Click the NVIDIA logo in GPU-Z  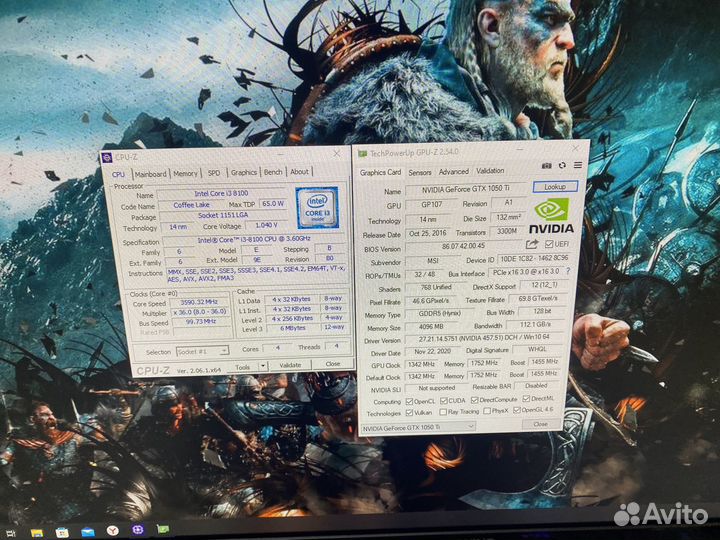tap(551, 216)
